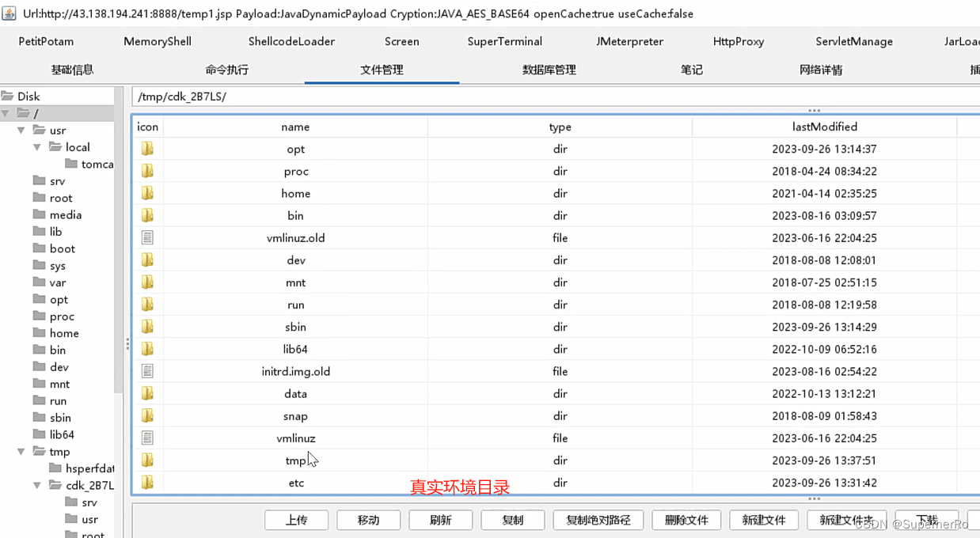
Task: Click the folder icon in the dev row
Action: point(147,260)
